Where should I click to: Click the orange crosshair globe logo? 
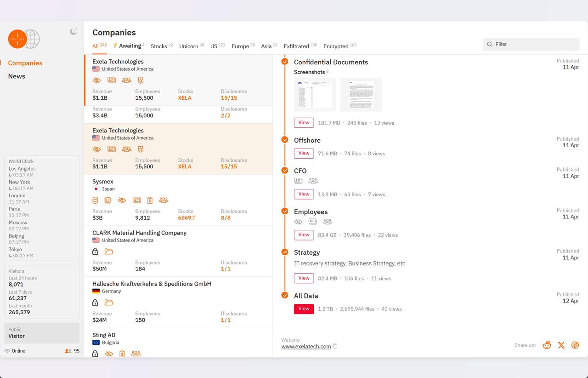(24, 39)
